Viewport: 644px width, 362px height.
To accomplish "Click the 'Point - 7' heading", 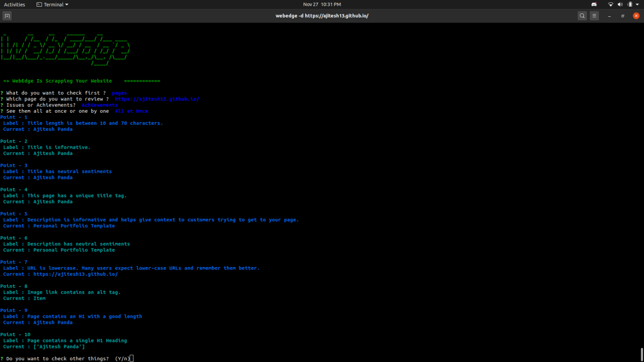I will [14, 262].
